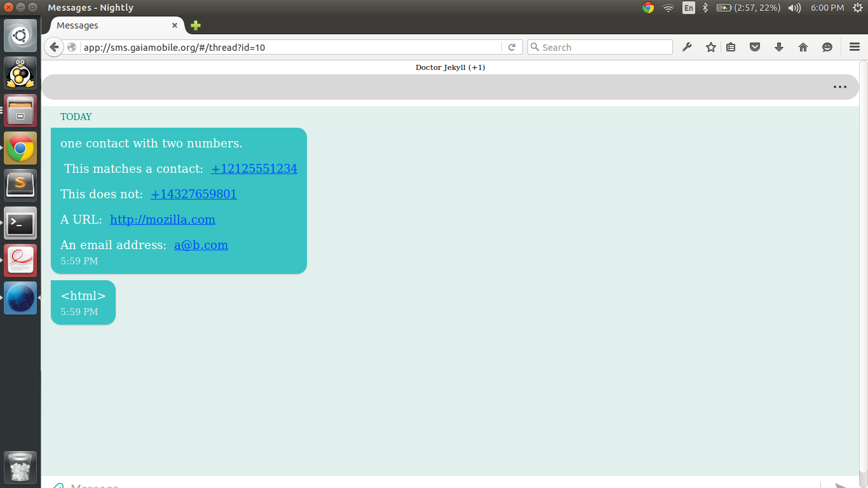
Task: Launch Google Chrome from the dock
Action: click(x=20, y=148)
